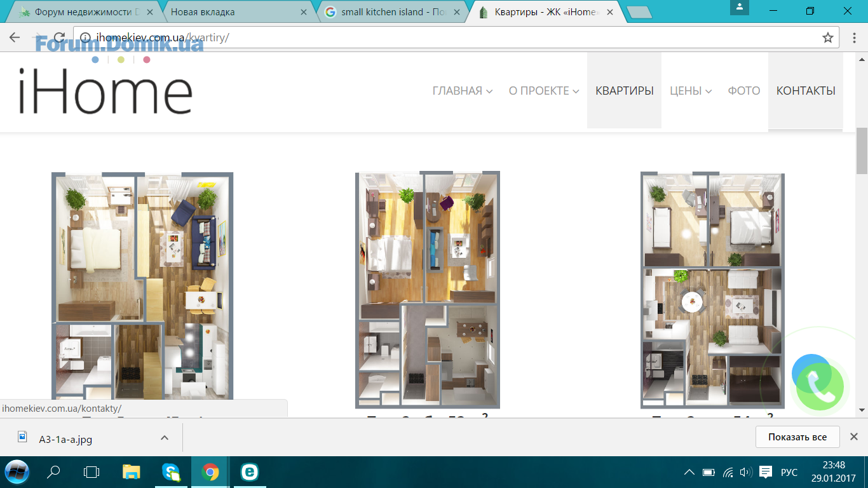View site information icon in address bar

(85, 37)
